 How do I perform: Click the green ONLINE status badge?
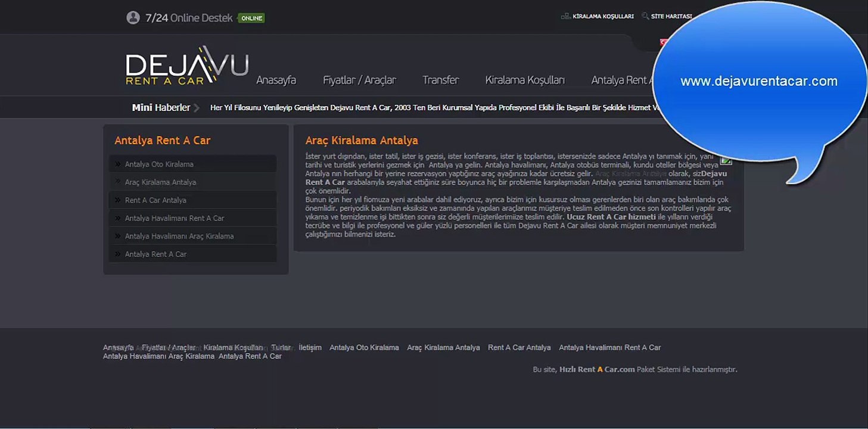251,18
